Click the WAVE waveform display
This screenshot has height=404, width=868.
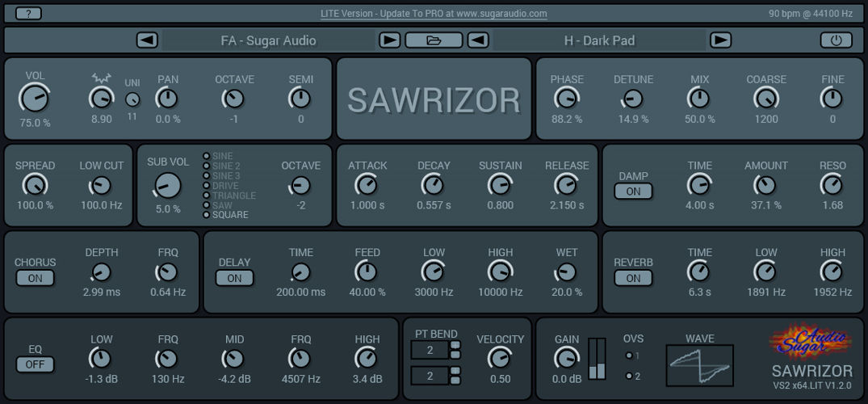coord(700,366)
